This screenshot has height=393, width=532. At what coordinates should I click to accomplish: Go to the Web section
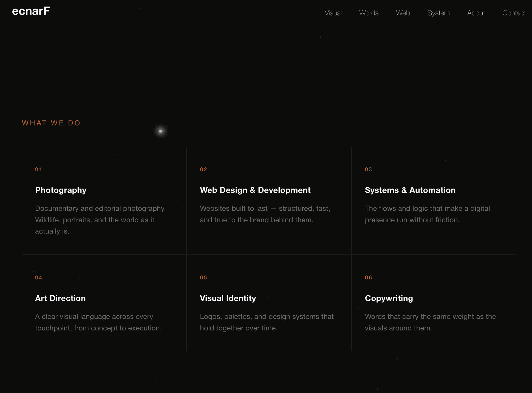(403, 13)
